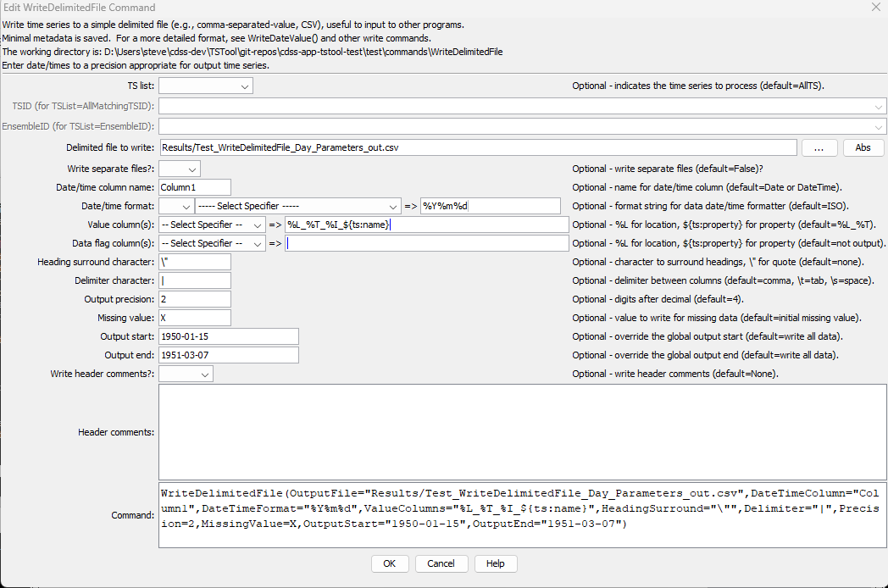Image resolution: width=888 pixels, height=588 pixels.
Task: Click the Value column(s) text field
Action: 427,225
